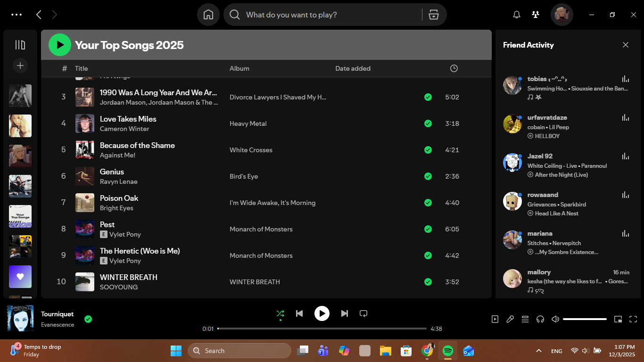Click the main Play button in player bar

tap(322, 313)
